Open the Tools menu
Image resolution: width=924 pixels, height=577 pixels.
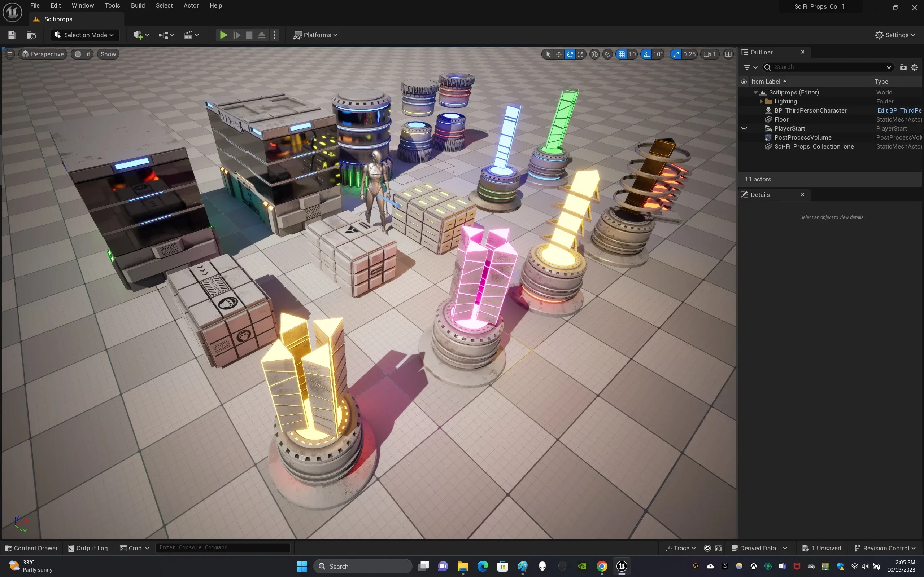click(x=112, y=5)
